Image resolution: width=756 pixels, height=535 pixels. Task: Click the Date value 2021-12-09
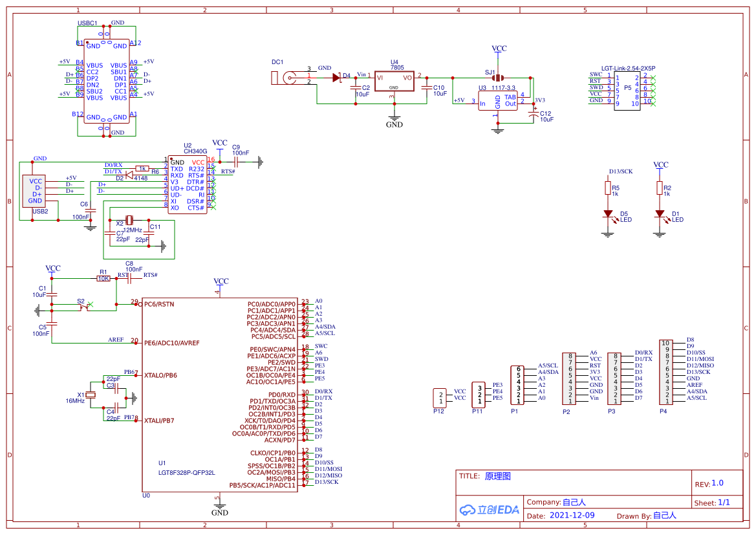572,516
